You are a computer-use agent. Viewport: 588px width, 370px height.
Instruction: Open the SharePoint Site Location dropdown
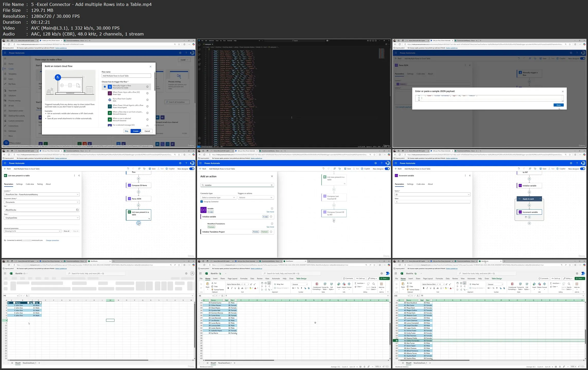click(x=42, y=194)
